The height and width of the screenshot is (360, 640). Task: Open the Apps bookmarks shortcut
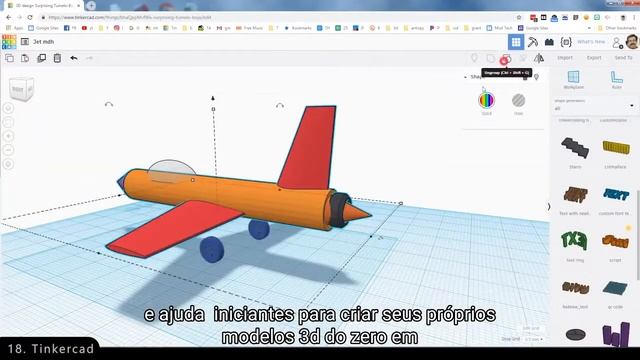(14, 28)
